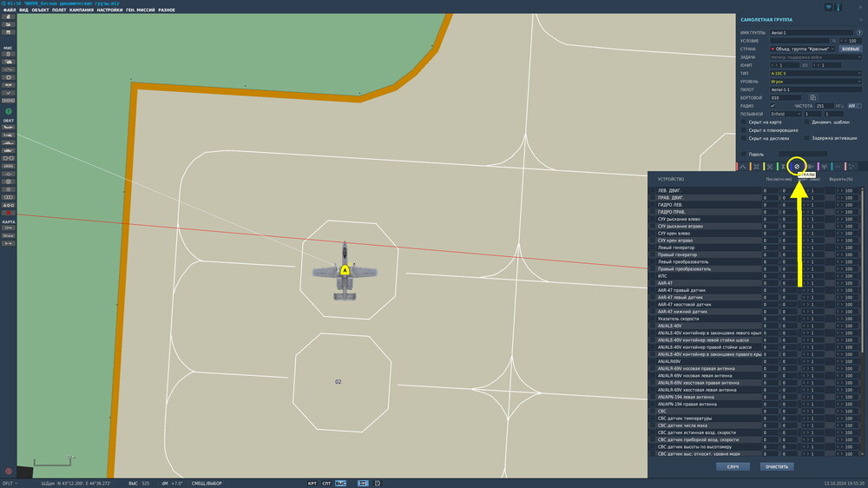This screenshot has width=868, height=488.
Task: Click the green globe icon in left toolbar
Action: [x=9, y=111]
